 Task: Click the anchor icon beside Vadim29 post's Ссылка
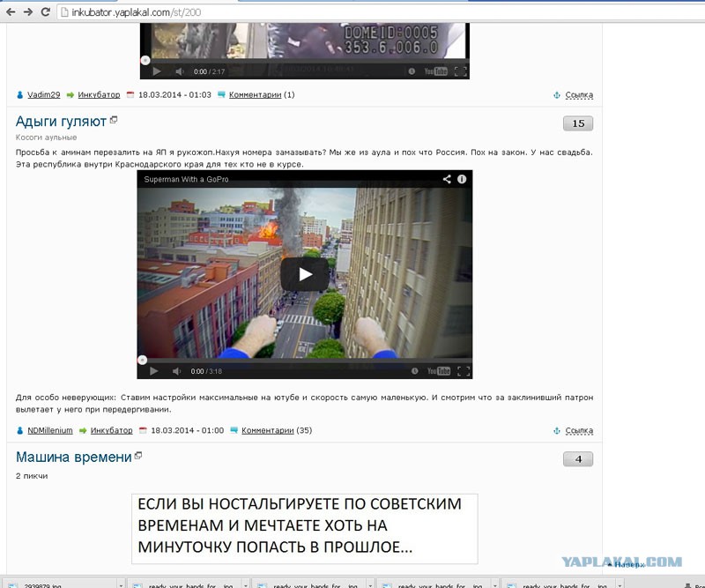coord(557,95)
